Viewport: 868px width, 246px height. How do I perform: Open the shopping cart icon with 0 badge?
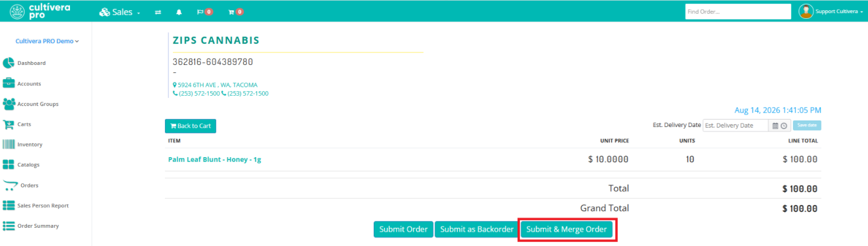pyautogui.click(x=235, y=11)
